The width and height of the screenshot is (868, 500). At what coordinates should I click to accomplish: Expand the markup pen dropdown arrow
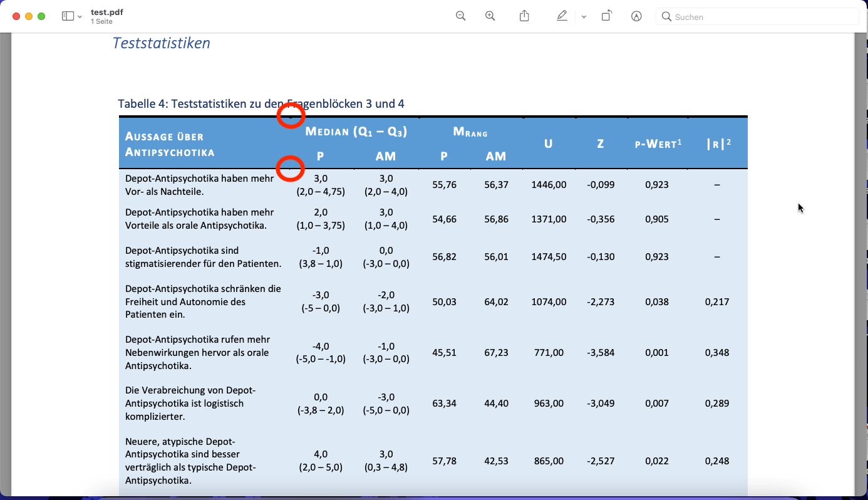584,17
